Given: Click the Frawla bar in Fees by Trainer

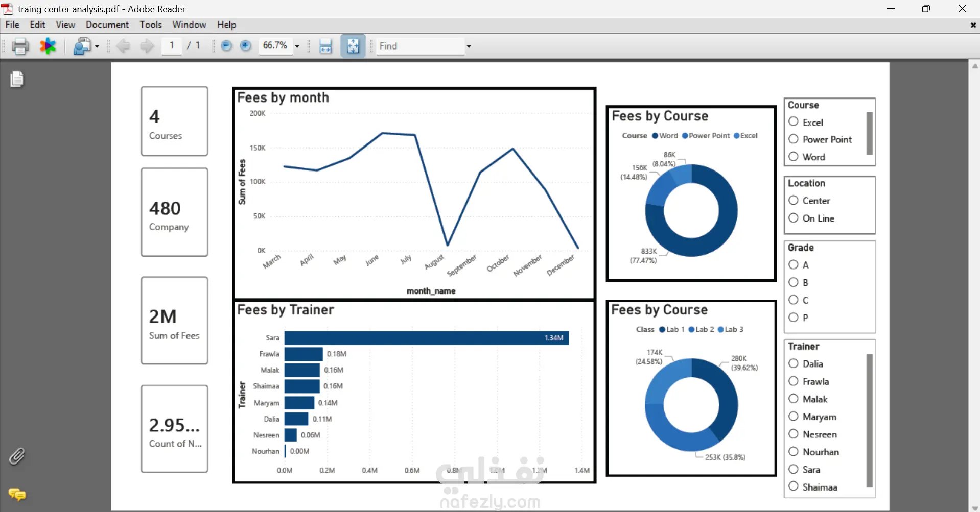Looking at the screenshot, I should tap(304, 354).
